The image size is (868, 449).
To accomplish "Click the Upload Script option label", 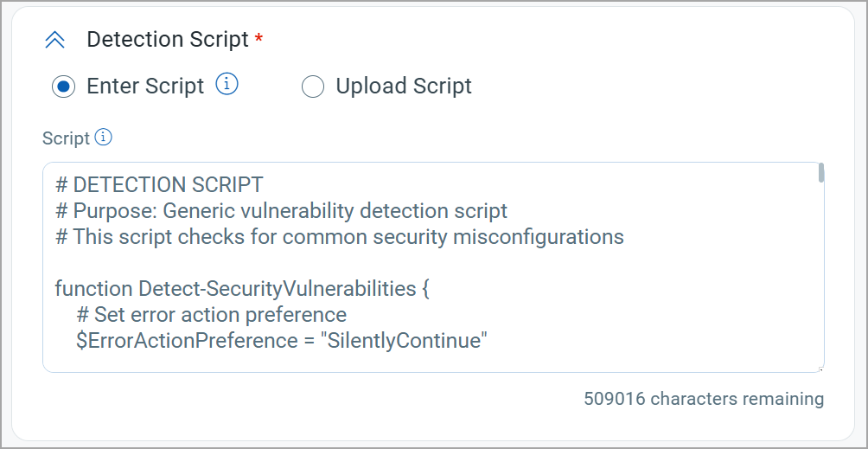I will pyautogui.click(x=404, y=86).
